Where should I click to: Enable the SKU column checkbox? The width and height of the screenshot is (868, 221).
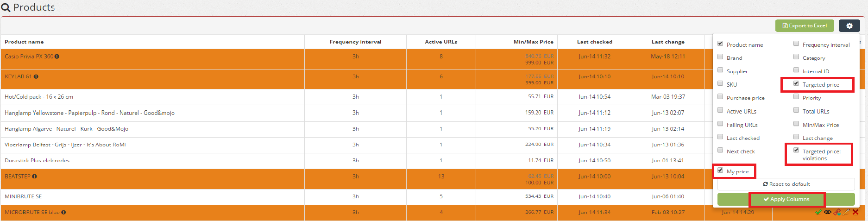click(x=720, y=83)
